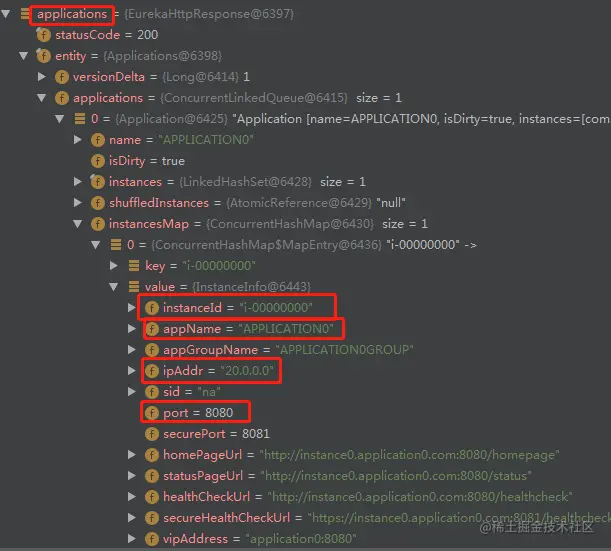Collapse the entity Applications@6398 node

pos(24,56)
